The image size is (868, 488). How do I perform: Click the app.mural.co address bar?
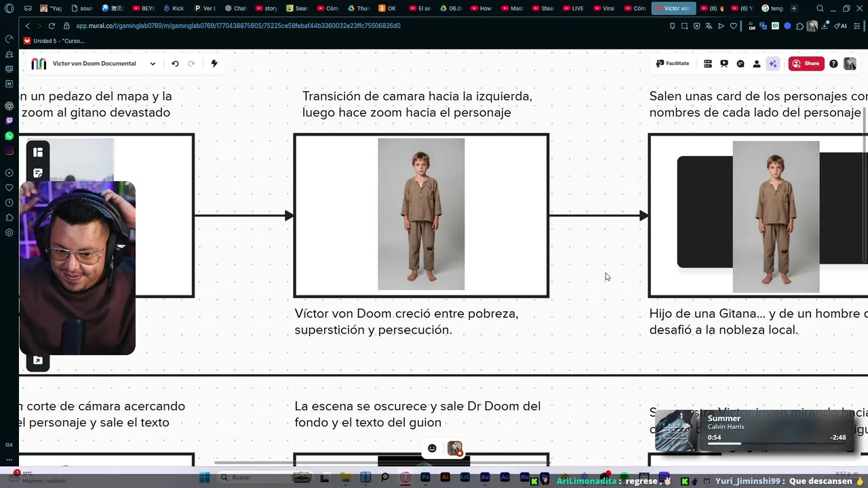(237, 26)
